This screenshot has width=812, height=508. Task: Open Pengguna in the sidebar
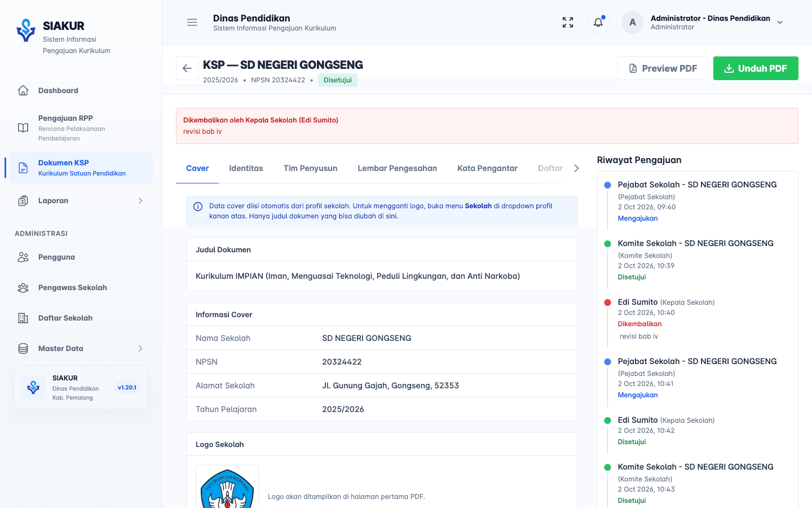pos(81,257)
